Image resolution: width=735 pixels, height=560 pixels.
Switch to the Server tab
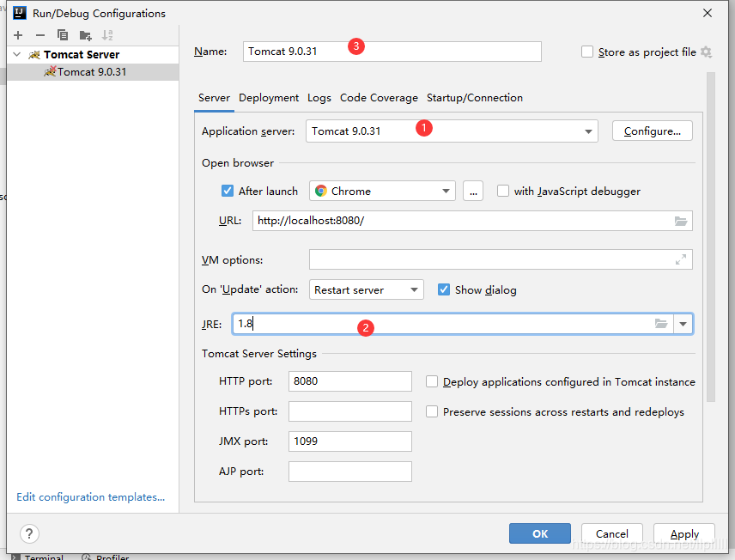pyautogui.click(x=214, y=98)
